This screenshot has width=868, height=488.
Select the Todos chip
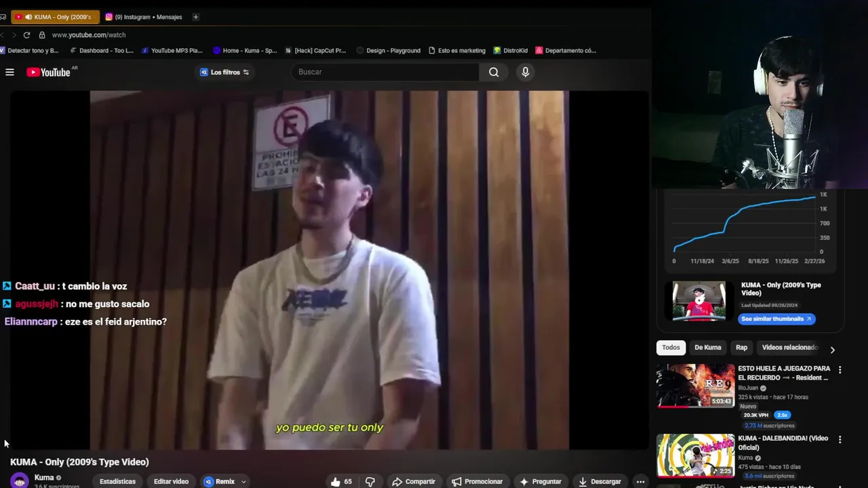click(671, 348)
